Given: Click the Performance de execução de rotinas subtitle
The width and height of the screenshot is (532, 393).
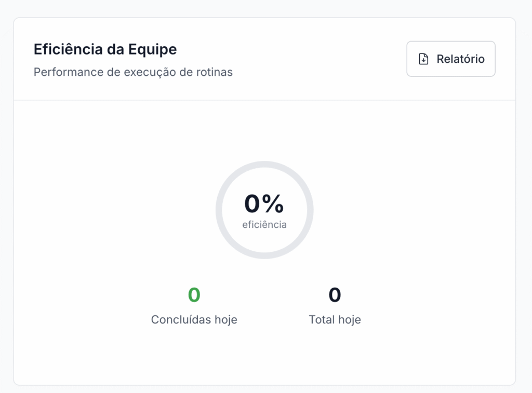Looking at the screenshot, I should 133,72.
